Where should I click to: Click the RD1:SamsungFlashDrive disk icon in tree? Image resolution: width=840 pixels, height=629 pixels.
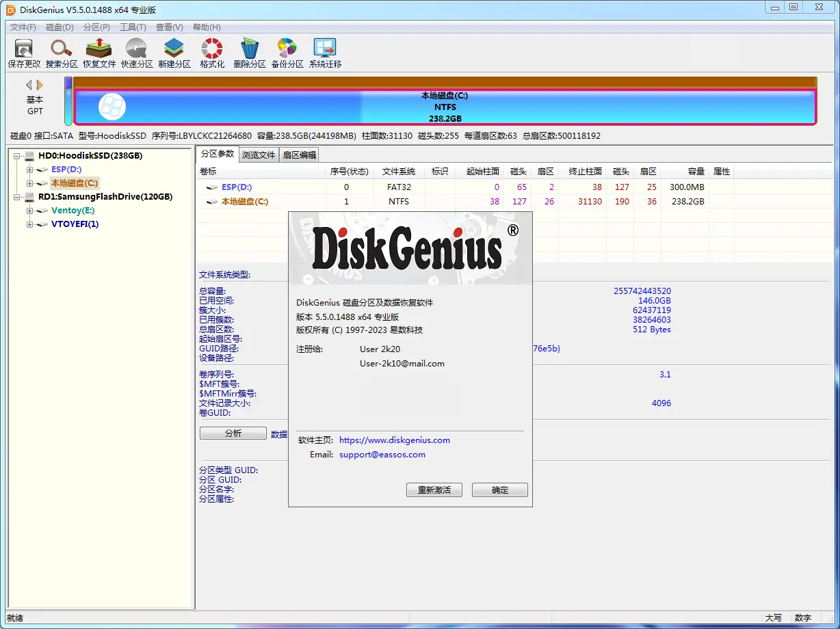pos(31,197)
